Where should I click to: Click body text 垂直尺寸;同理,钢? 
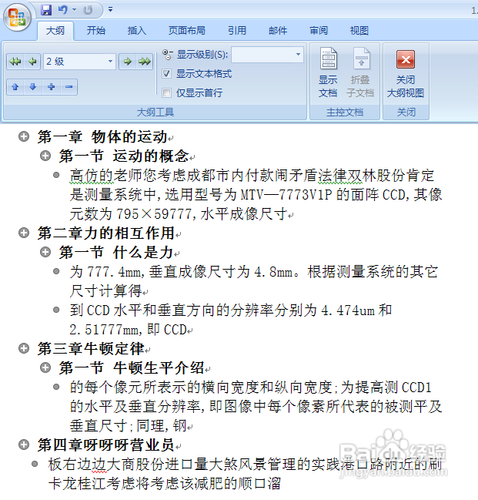point(128,426)
